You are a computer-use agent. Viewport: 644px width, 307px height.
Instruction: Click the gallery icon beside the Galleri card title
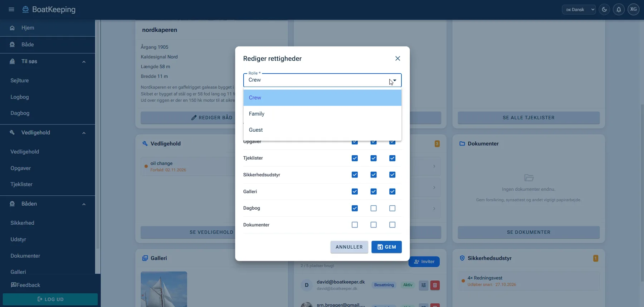pyautogui.click(x=145, y=258)
